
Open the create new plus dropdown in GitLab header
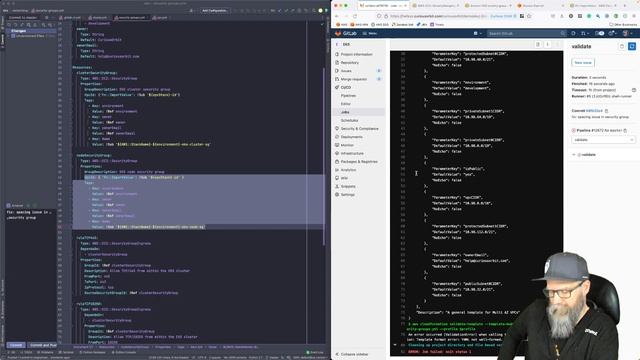coord(478,33)
